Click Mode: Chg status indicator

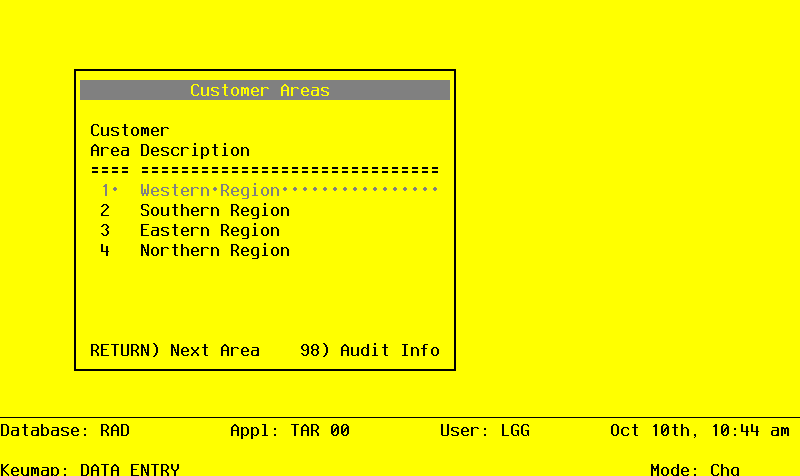tap(695, 469)
